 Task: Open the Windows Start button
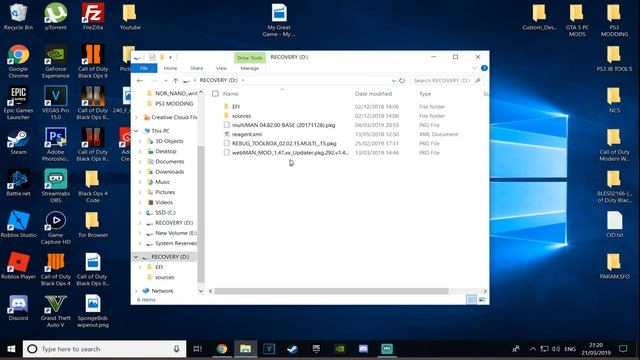[11, 349]
